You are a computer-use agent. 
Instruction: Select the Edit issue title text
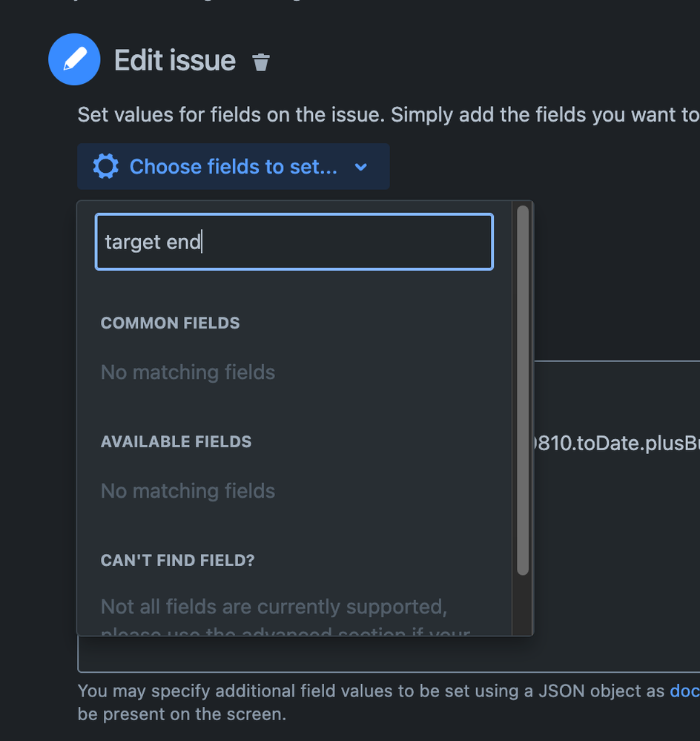pyautogui.click(x=175, y=61)
